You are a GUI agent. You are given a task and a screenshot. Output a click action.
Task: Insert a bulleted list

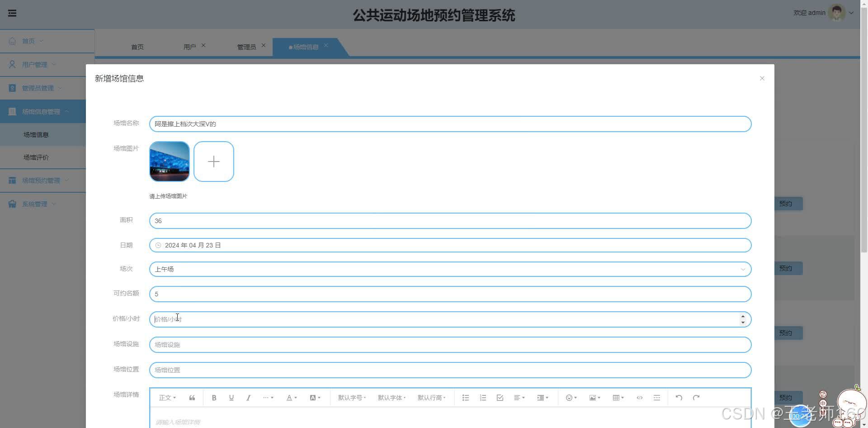(x=465, y=398)
